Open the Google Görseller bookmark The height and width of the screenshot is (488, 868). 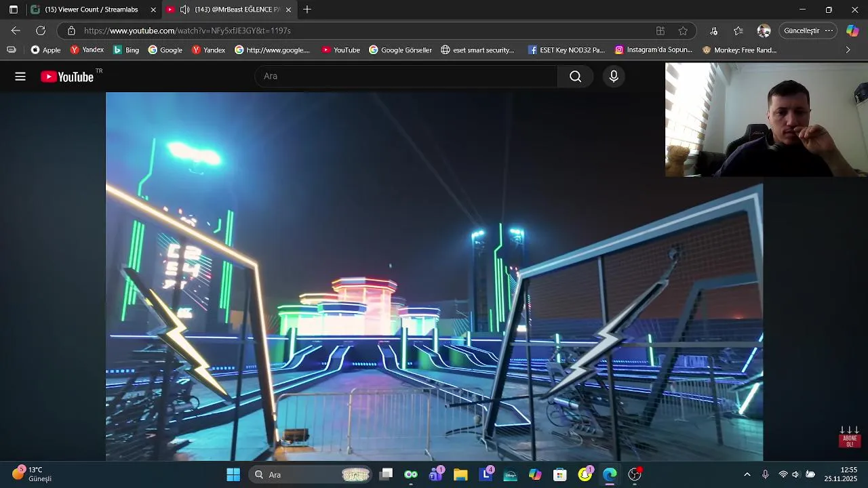click(400, 49)
